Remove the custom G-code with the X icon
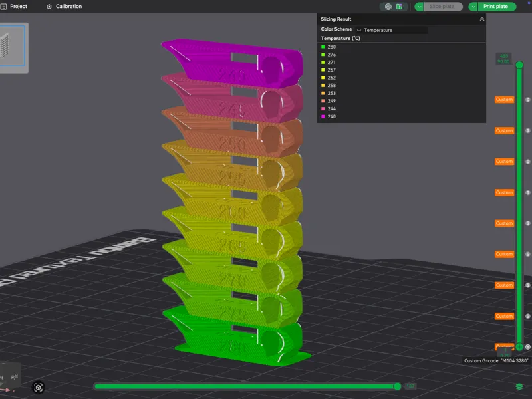 528,346
